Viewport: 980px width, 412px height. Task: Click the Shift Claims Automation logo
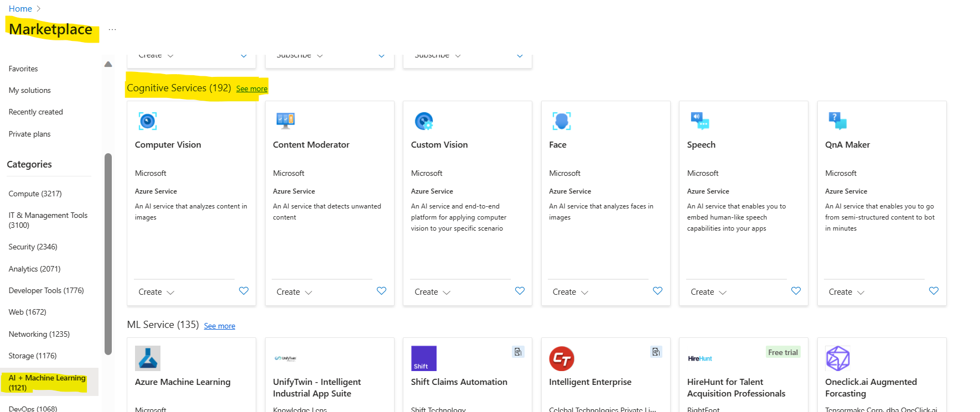click(x=424, y=358)
